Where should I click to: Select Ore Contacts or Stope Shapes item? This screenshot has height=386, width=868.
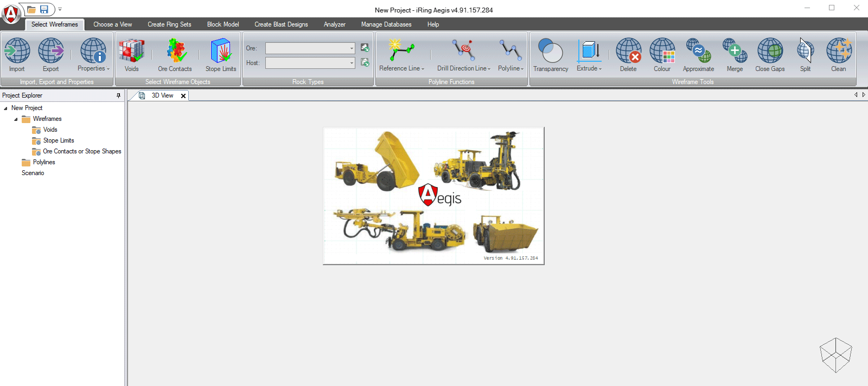pos(82,151)
